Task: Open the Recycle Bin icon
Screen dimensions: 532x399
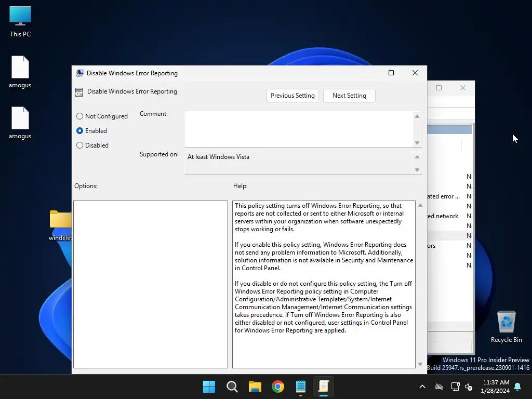Action: point(506,327)
